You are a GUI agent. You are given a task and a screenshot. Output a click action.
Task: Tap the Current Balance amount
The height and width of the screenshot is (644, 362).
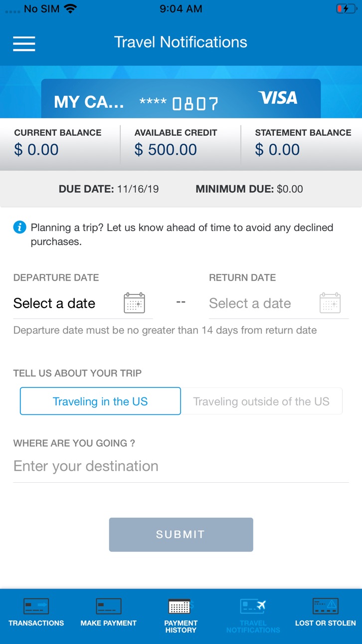tap(36, 150)
